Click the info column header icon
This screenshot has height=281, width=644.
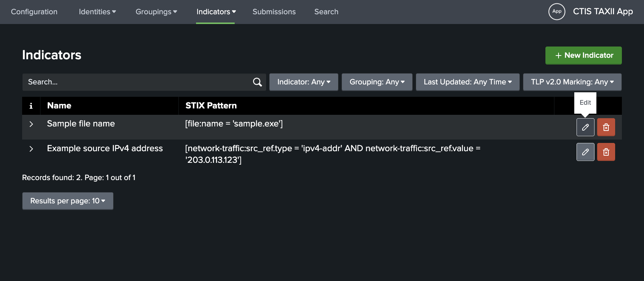[31, 106]
